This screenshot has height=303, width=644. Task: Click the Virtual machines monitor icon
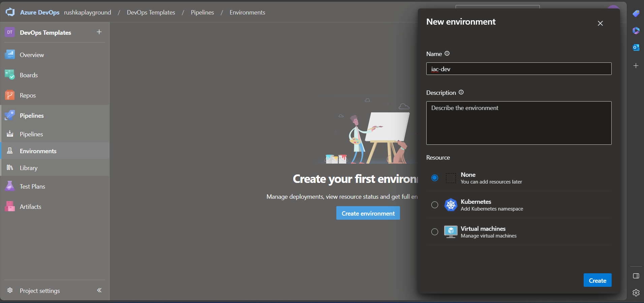(x=451, y=232)
